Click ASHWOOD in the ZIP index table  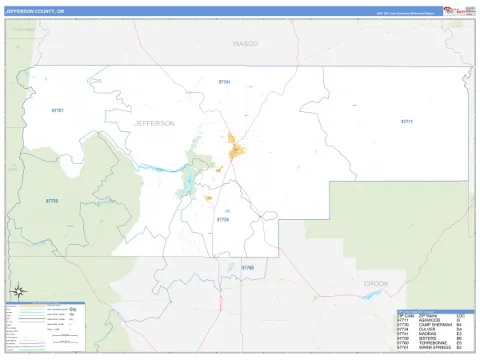[x=429, y=320]
